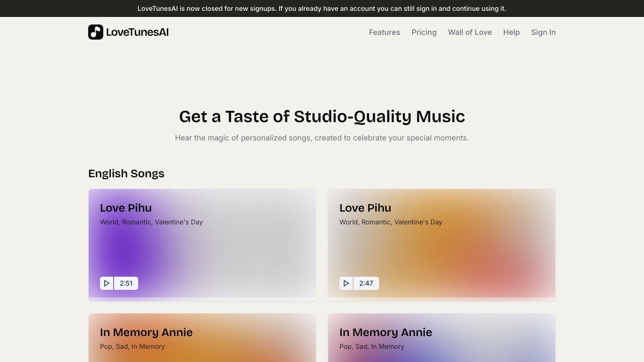
Task: Click Sign In in the navigation
Action: coord(543,32)
